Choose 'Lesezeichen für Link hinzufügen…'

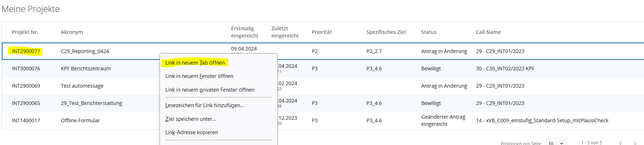(205, 105)
